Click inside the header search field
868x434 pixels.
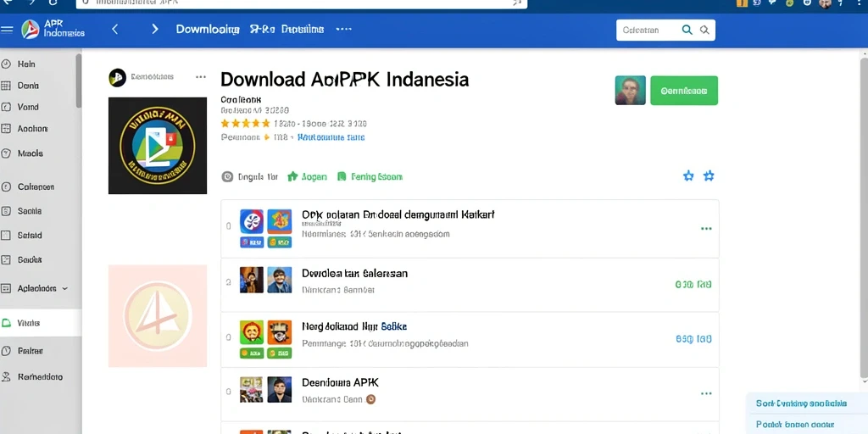coord(648,31)
